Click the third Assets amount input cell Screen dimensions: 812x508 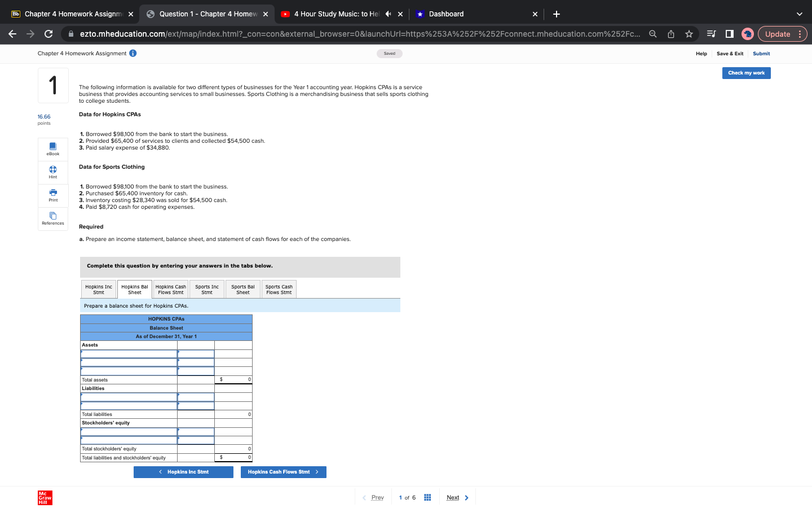tap(196, 371)
